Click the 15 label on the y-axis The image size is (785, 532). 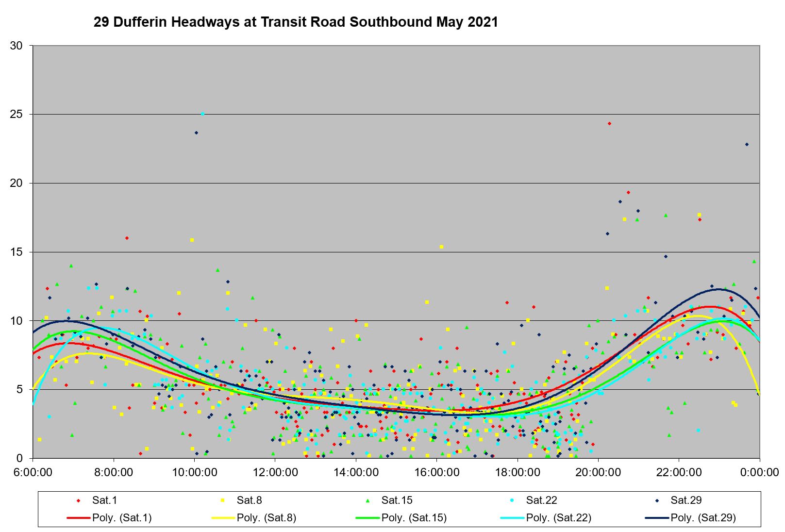[17, 252]
